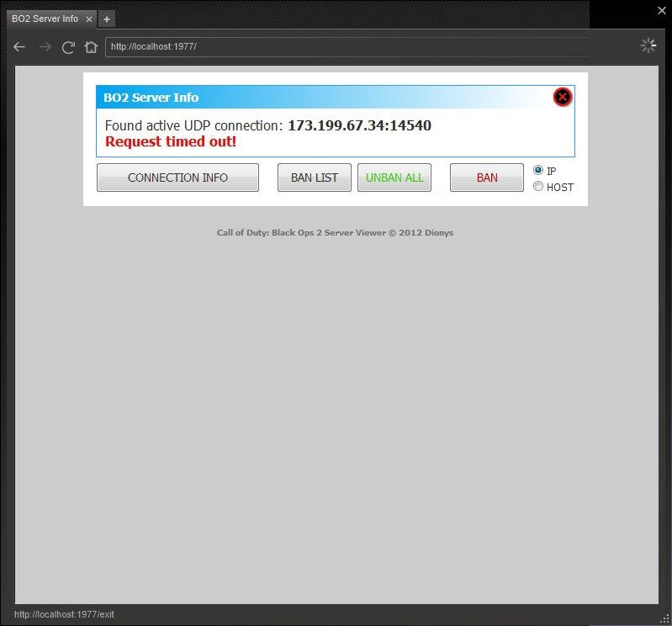Screen dimensions: 672x626
Task: Click the status bar URL localhost:1977/exit
Action: click(x=64, y=614)
